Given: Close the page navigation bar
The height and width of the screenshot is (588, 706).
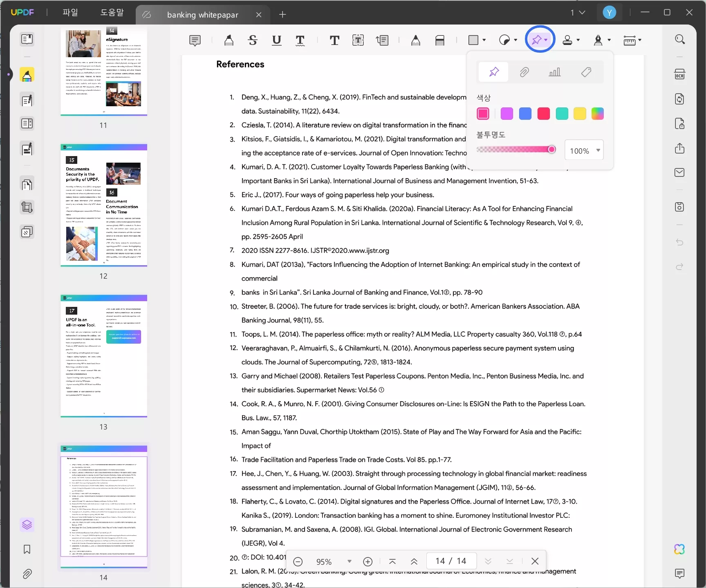Looking at the screenshot, I should pyautogui.click(x=535, y=561).
